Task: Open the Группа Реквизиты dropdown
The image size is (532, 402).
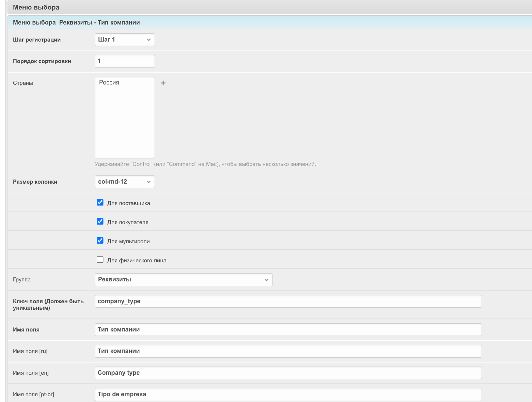Action: point(183,279)
